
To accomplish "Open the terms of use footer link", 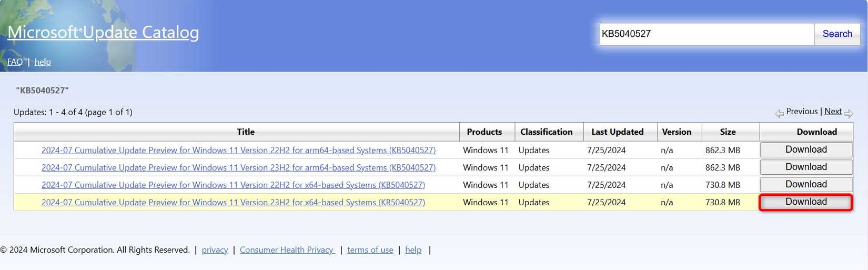I will point(370,250).
